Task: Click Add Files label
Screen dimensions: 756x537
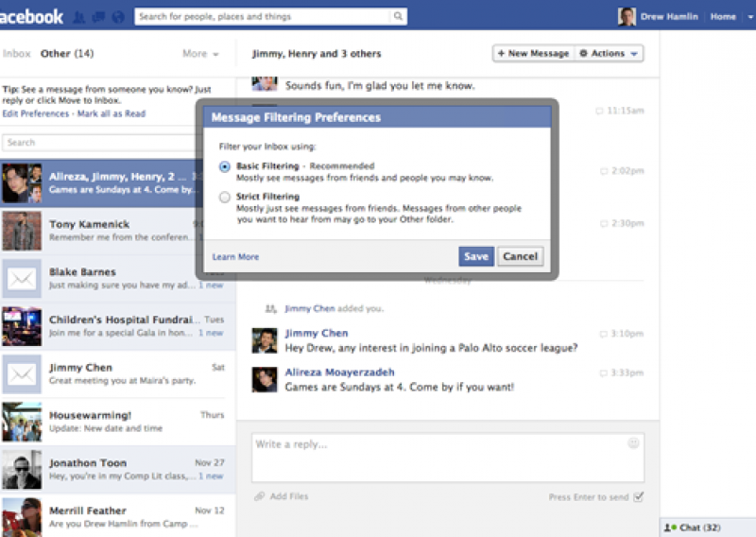Action: click(289, 496)
